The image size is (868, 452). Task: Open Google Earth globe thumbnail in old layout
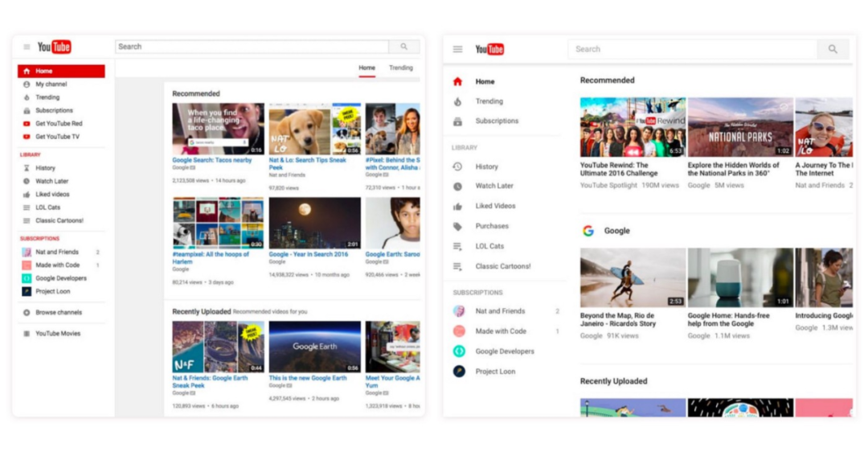point(314,347)
